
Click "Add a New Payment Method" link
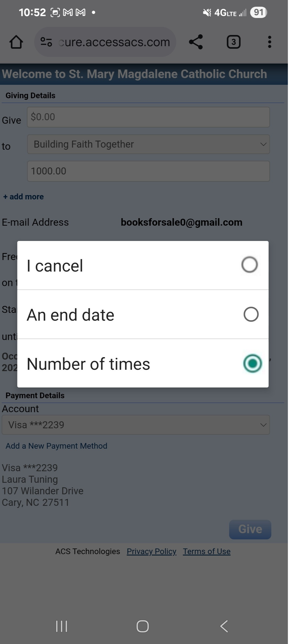pyautogui.click(x=56, y=446)
